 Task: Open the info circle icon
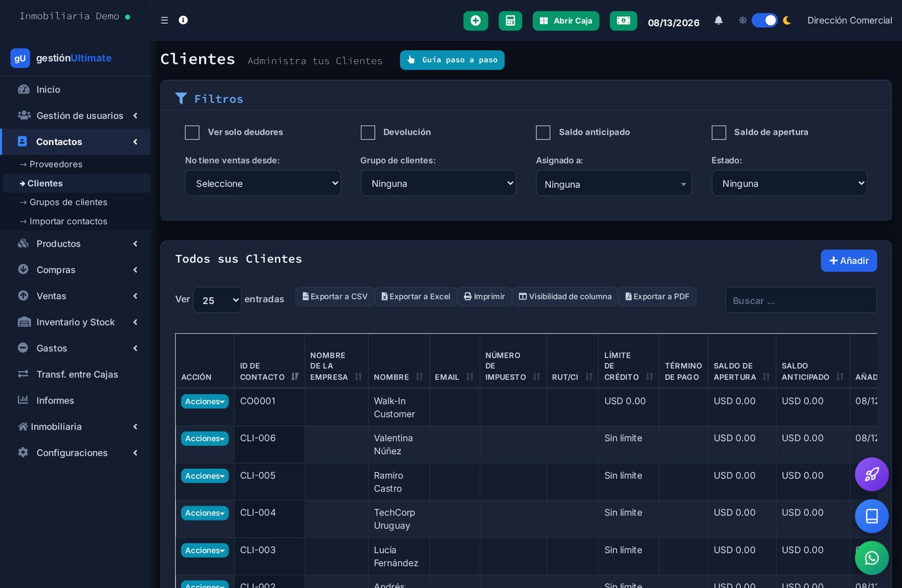183,20
